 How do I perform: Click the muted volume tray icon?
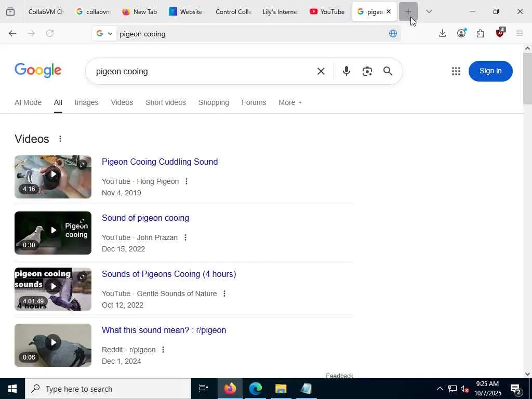(464, 389)
